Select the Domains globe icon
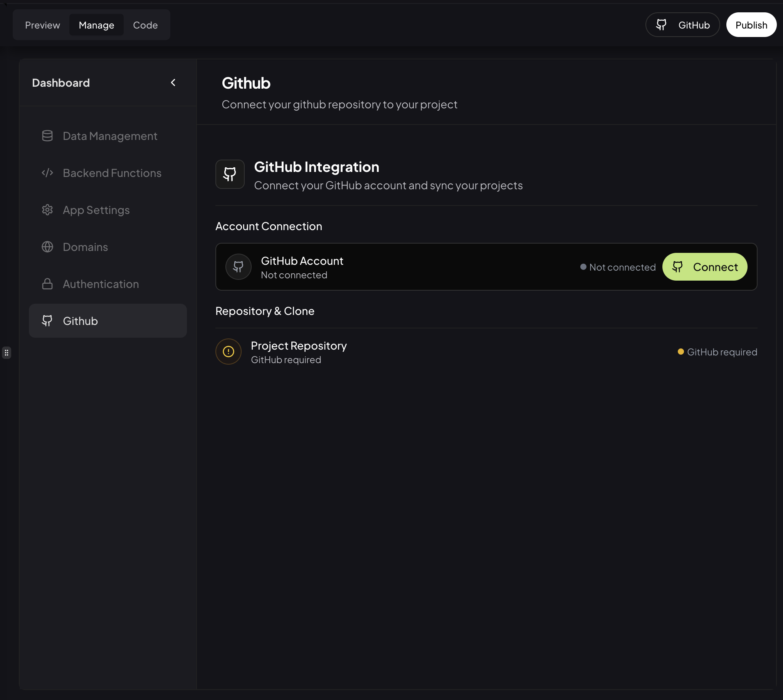The height and width of the screenshot is (700, 783). tap(47, 247)
